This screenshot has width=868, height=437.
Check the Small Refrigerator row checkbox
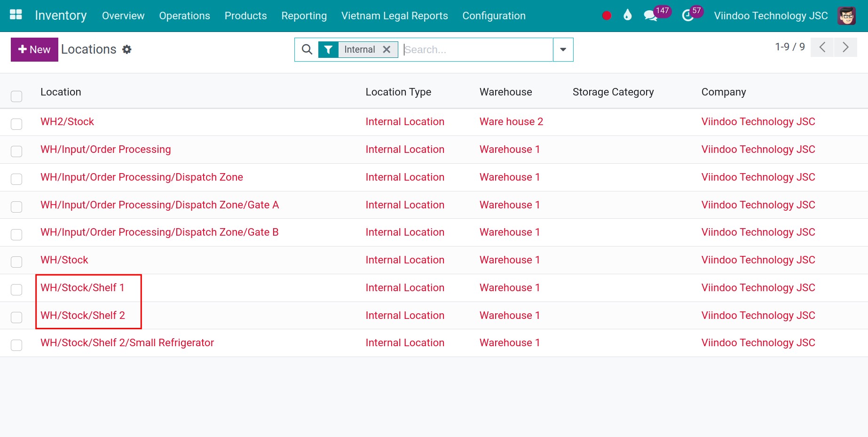click(16, 345)
